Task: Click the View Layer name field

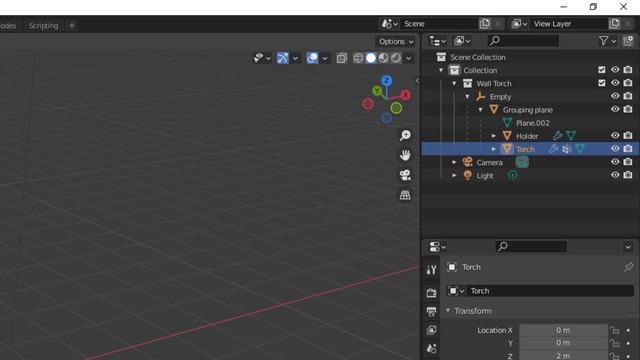Action: pyautogui.click(x=569, y=24)
